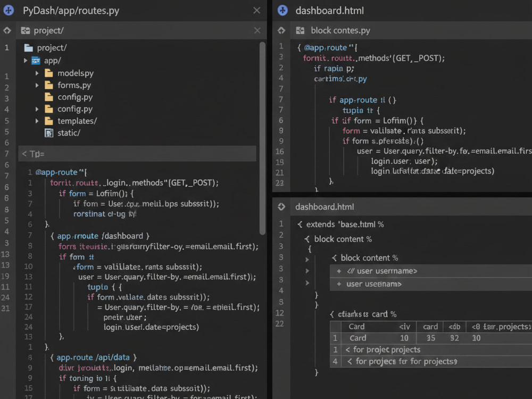Image resolution: width=532 pixels, height=399 pixels.
Task: Click the file icon before block contes.py
Action: (300, 30)
